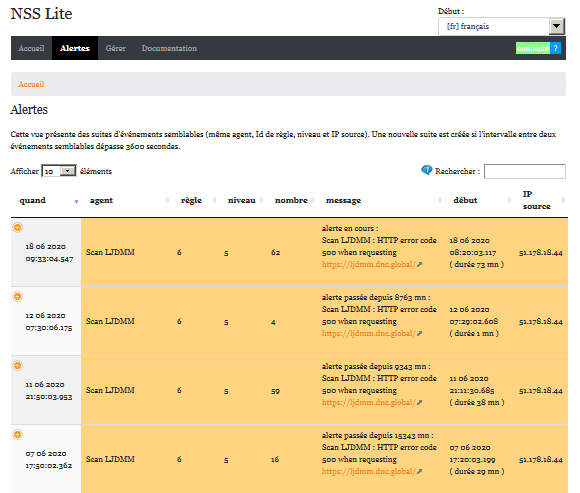Open ljdmm.dnc.global link in the second alert
580x493 pixels.
coord(369,334)
